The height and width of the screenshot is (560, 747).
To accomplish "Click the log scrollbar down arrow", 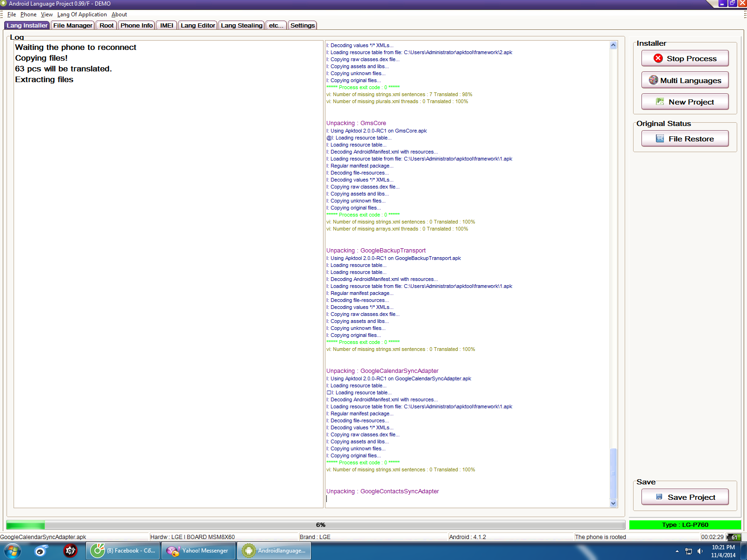I will click(613, 503).
